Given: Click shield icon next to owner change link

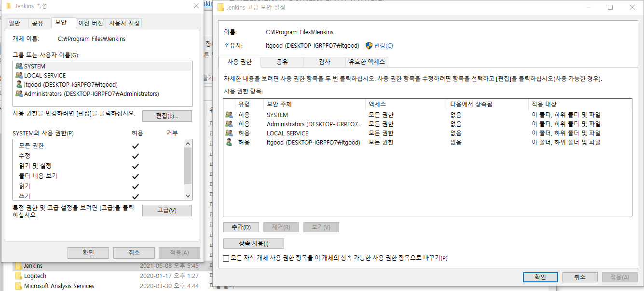Looking at the screenshot, I should click(369, 45).
